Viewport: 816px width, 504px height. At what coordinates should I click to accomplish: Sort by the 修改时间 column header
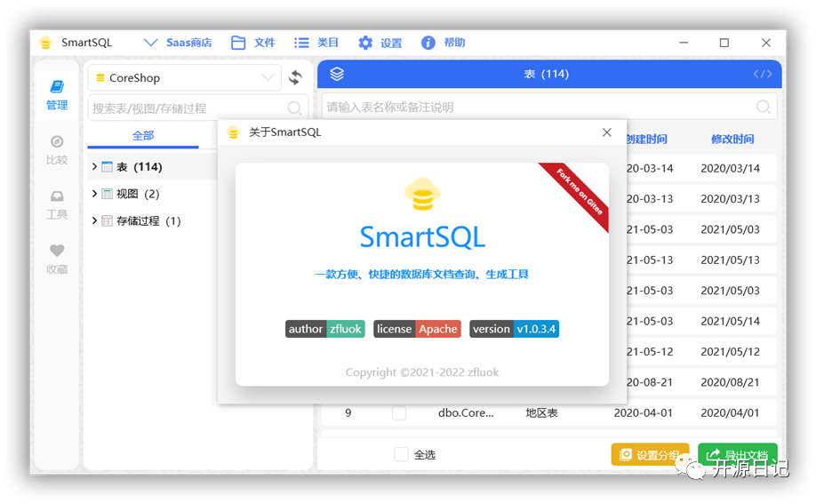point(732,139)
